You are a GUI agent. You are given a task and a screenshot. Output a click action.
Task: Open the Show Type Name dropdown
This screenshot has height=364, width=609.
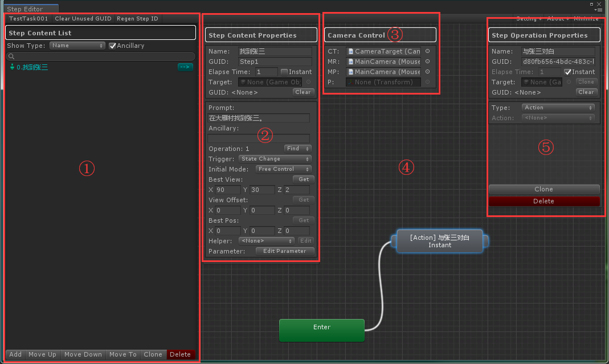point(77,46)
